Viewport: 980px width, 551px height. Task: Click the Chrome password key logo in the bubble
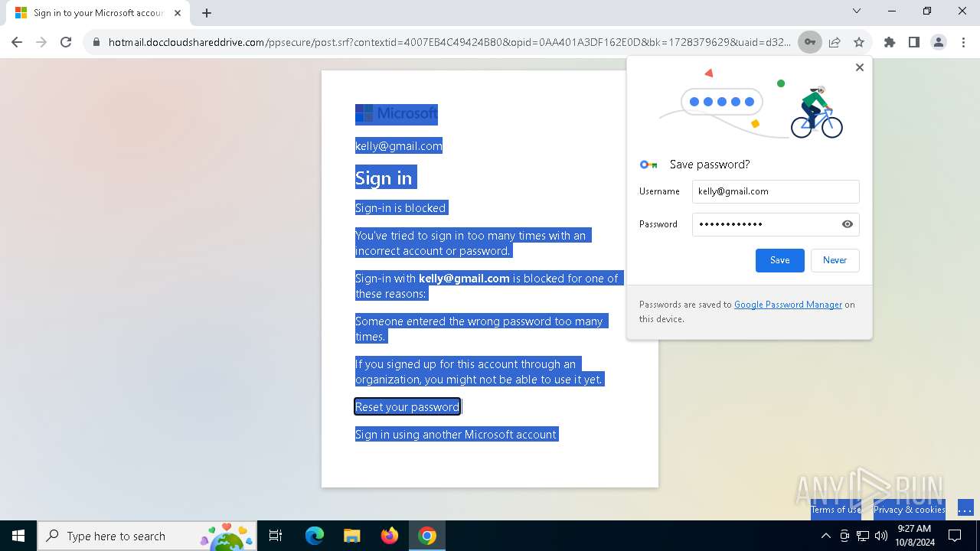point(648,165)
